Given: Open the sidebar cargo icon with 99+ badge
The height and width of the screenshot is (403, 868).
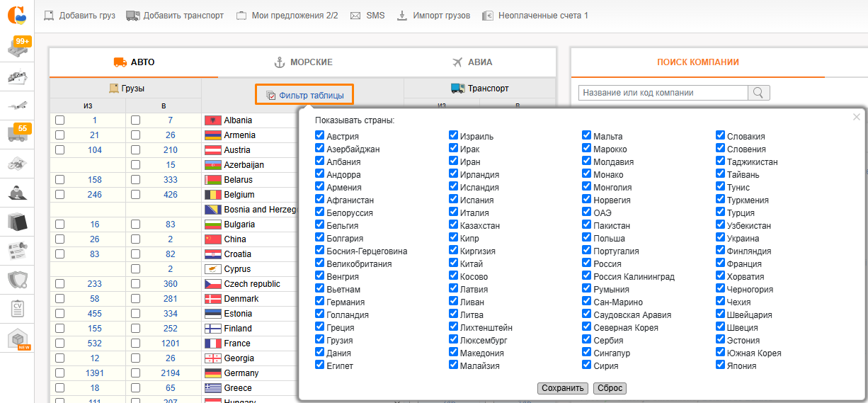Looking at the screenshot, I should coord(18,47).
